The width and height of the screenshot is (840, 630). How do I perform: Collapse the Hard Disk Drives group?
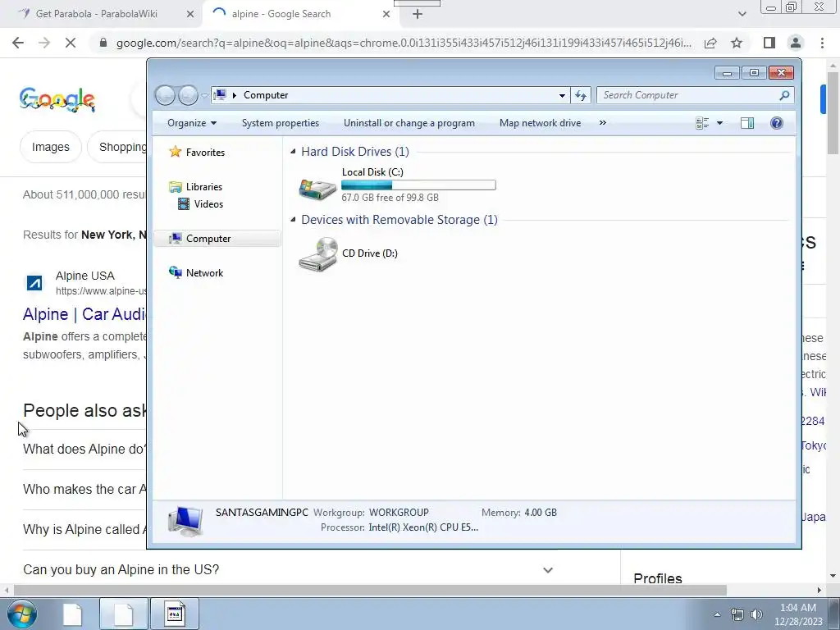click(x=293, y=152)
